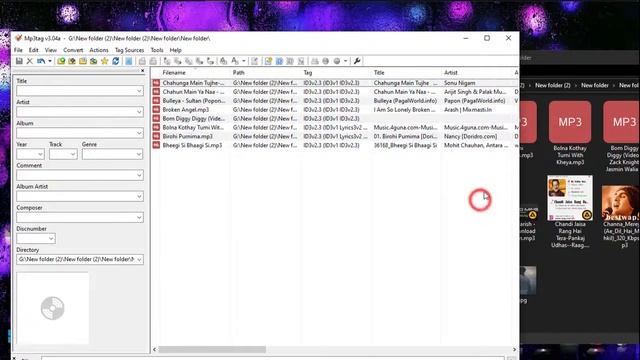Image resolution: width=640 pixels, height=360 pixels.
Task: Open the Edit menu
Action: click(x=33, y=50)
